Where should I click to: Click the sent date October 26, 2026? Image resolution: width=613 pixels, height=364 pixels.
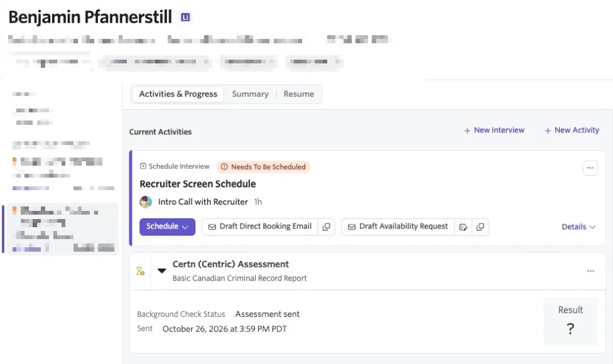tap(224, 329)
